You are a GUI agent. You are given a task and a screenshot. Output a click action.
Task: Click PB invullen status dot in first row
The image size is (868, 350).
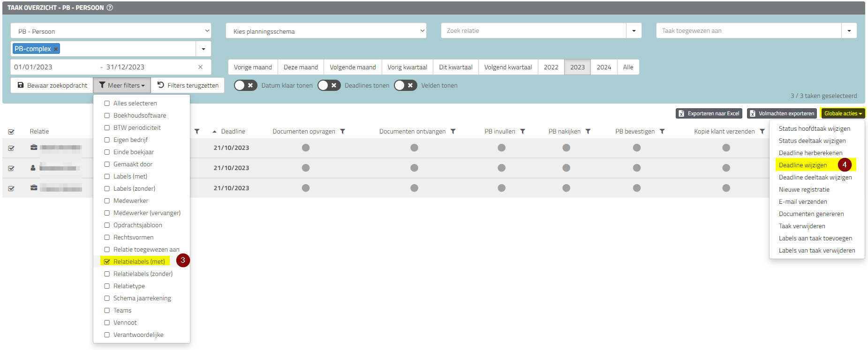[x=501, y=148]
